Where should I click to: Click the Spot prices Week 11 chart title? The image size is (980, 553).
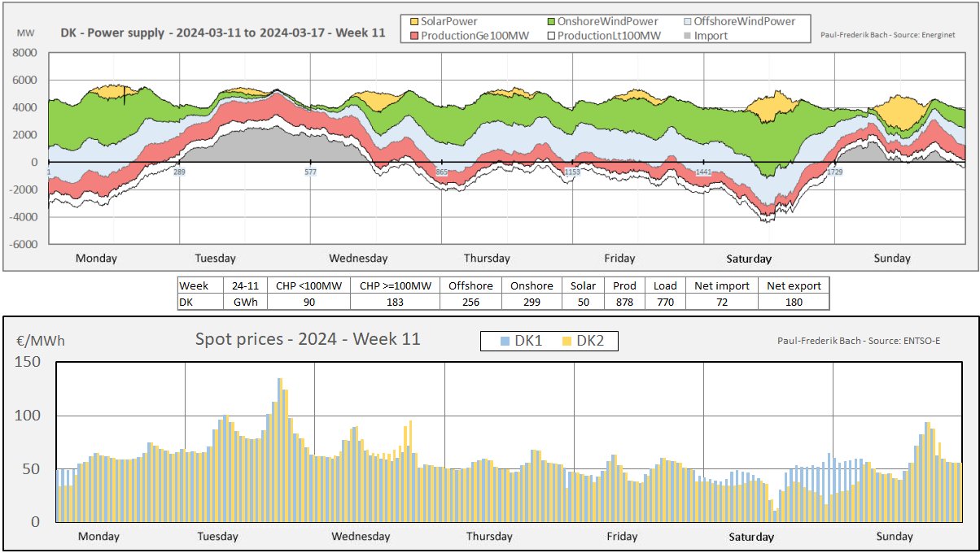click(x=308, y=339)
